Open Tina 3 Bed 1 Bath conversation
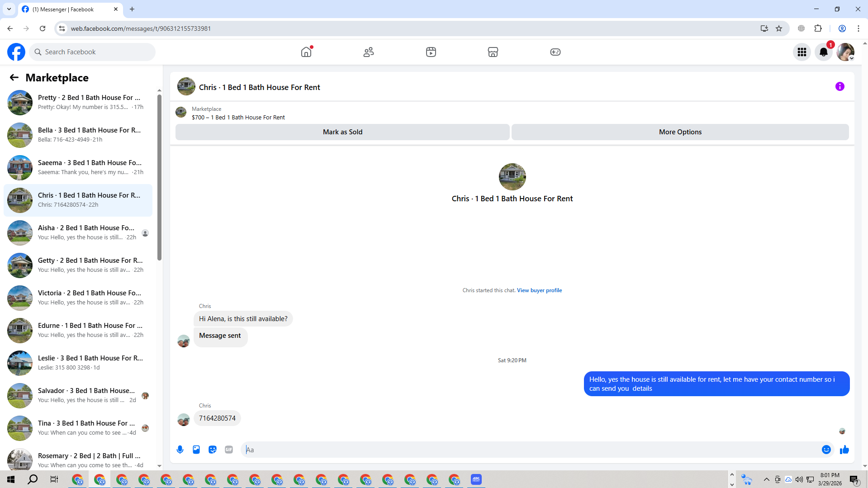 pyautogui.click(x=78, y=428)
